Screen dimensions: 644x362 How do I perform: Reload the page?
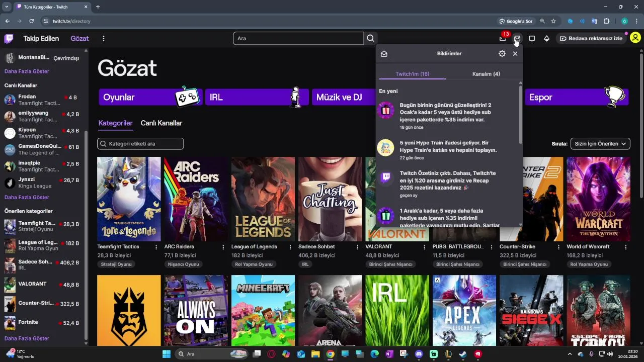click(x=31, y=21)
